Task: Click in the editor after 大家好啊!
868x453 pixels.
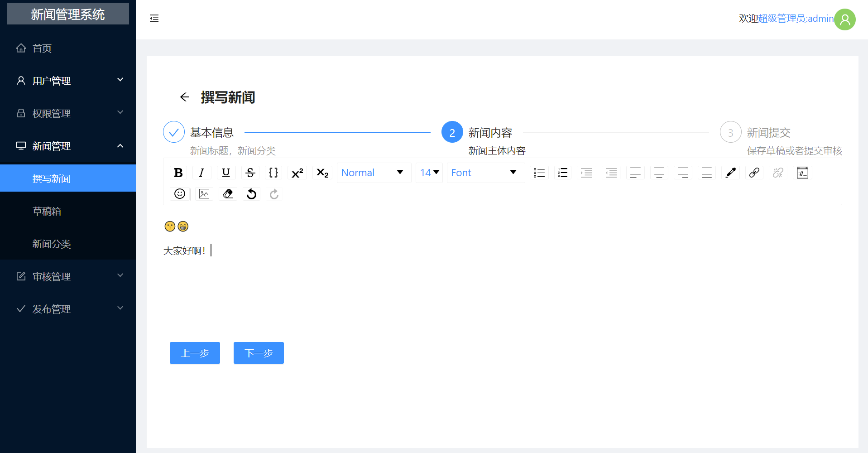Action: [x=211, y=251]
